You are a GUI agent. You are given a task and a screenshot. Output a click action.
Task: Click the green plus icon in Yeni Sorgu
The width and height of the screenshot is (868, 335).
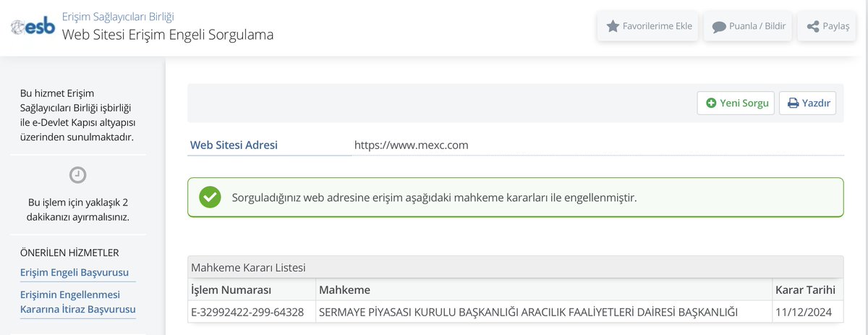point(711,103)
